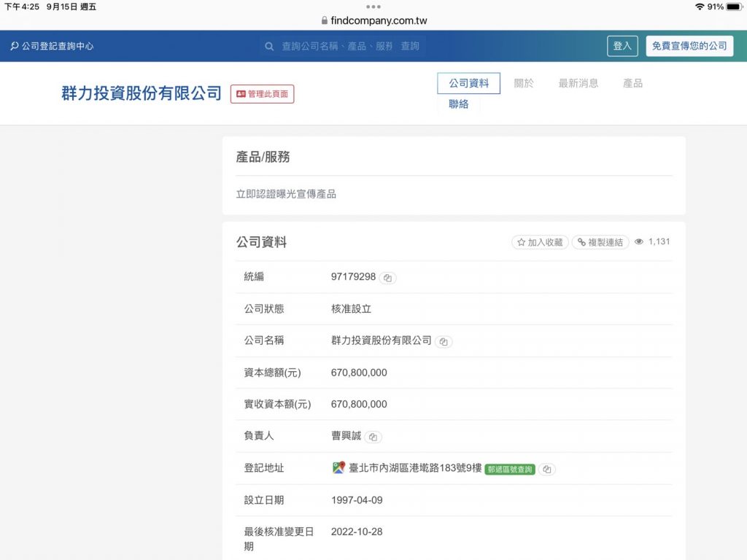Add company to favorites via 加入收藏
Screen dimensions: 747x560
(x=540, y=242)
